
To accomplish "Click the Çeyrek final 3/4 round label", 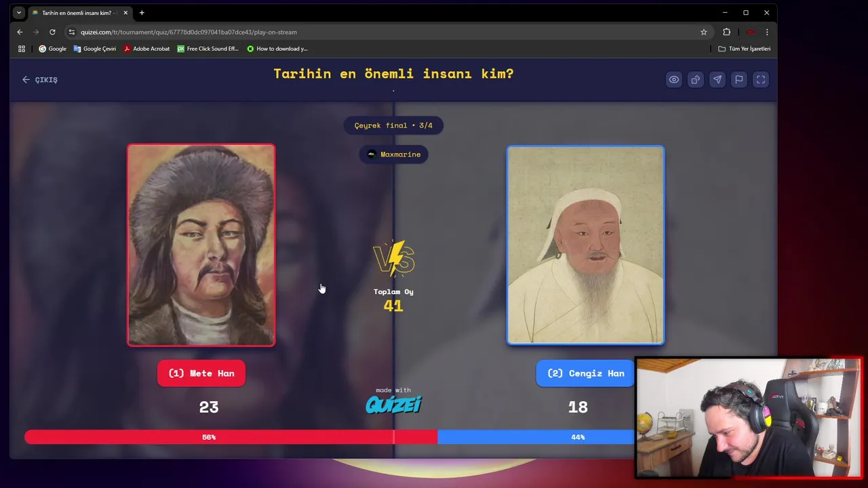I will tap(393, 125).
